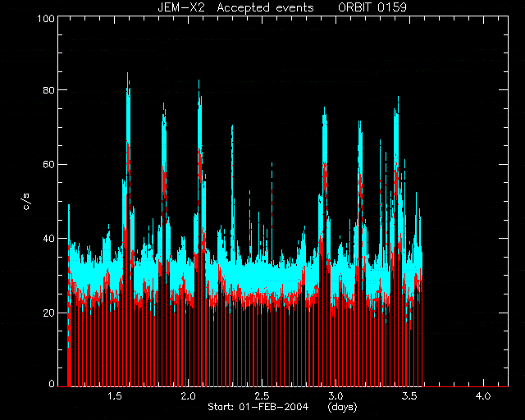The width and height of the screenshot is (525, 420).
Task: Click the ORBIT 0159 title text
Action: pos(372,7)
